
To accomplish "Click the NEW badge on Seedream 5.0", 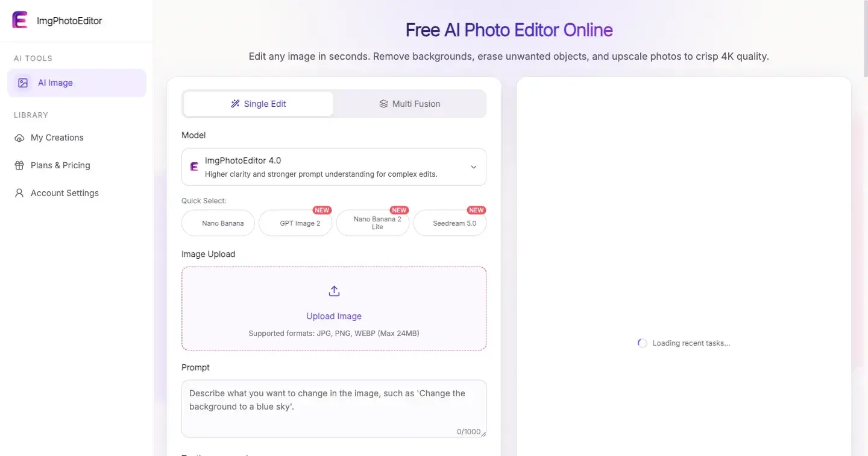I will click(x=476, y=211).
